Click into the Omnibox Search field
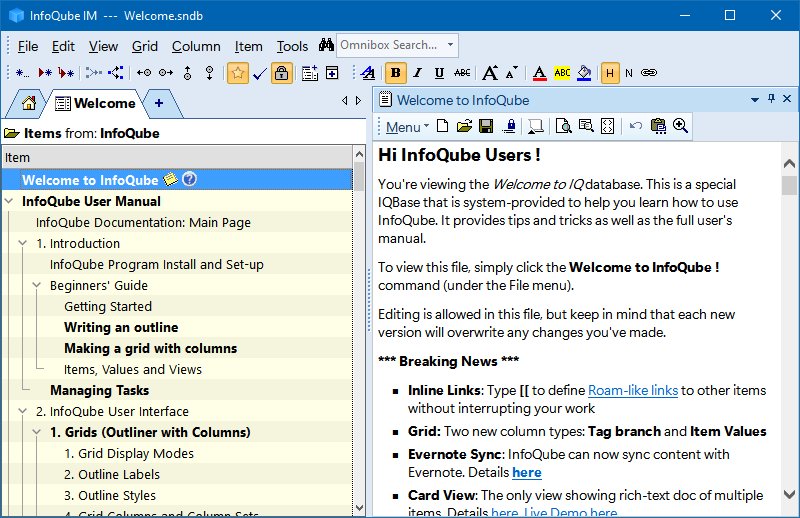Image resolution: width=800 pixels, height=518 pixels. point(389,45)
